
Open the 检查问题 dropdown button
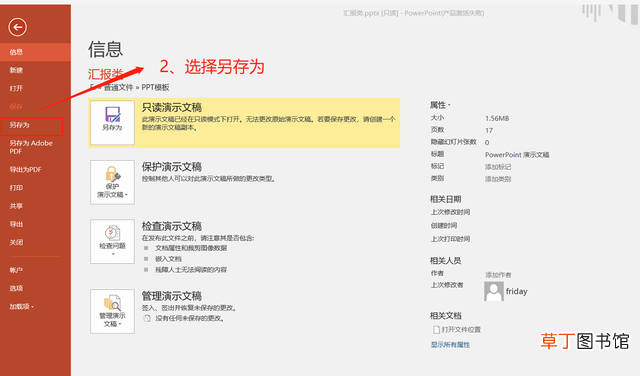click(112, 241)
